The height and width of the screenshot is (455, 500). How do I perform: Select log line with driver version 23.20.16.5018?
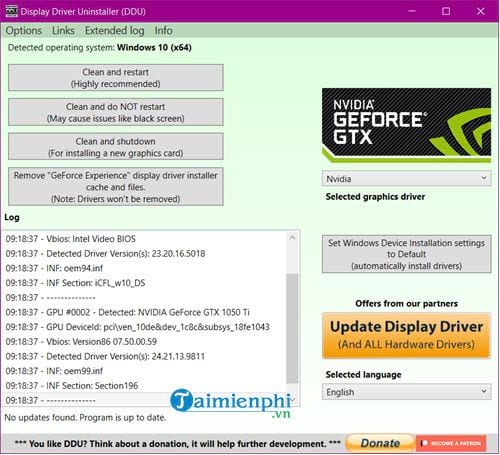[105, 254]
